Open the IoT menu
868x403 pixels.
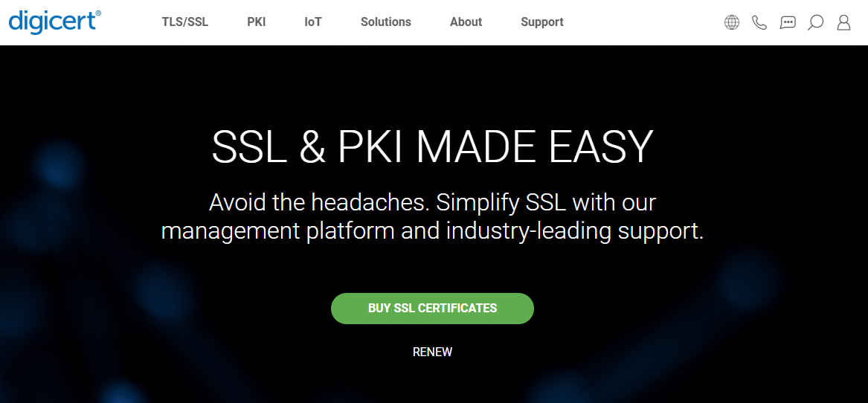[x=313, y=22]
